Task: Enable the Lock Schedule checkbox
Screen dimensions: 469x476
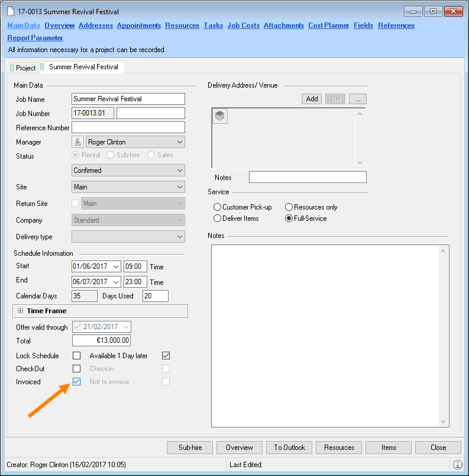Action: (x=77, y=356)
